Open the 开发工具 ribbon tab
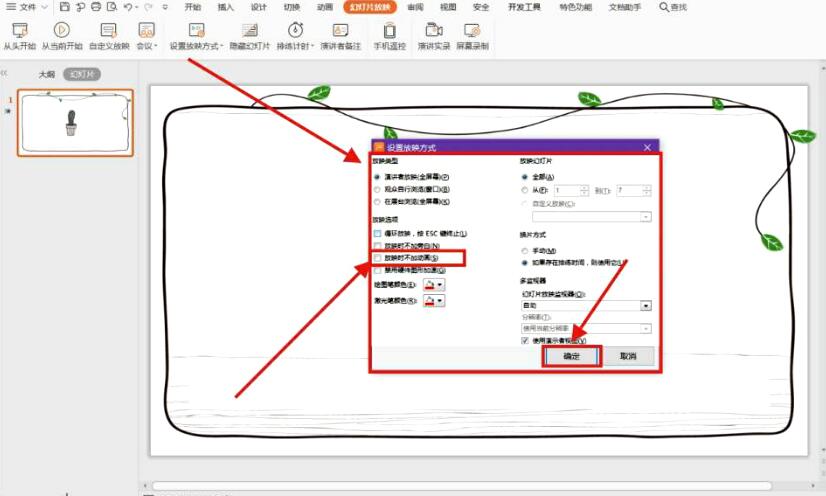826x496 pixels. pos(524,7)
